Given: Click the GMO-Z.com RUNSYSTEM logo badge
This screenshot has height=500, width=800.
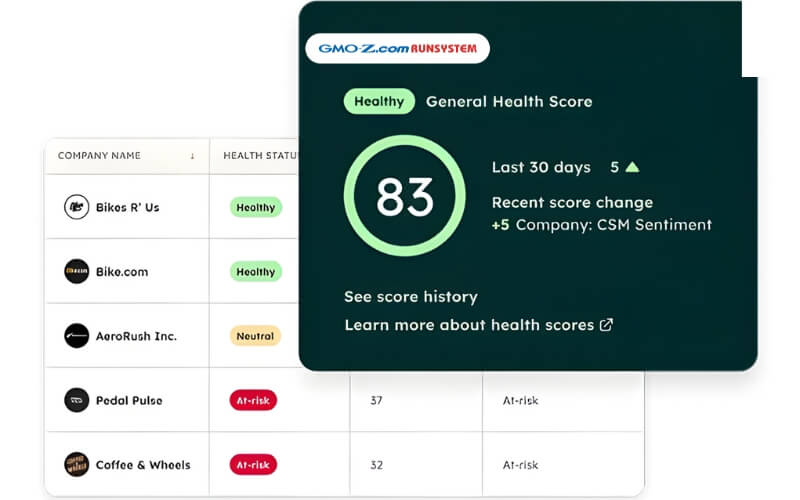Looking at the screenshot, I should click(397, 48).
